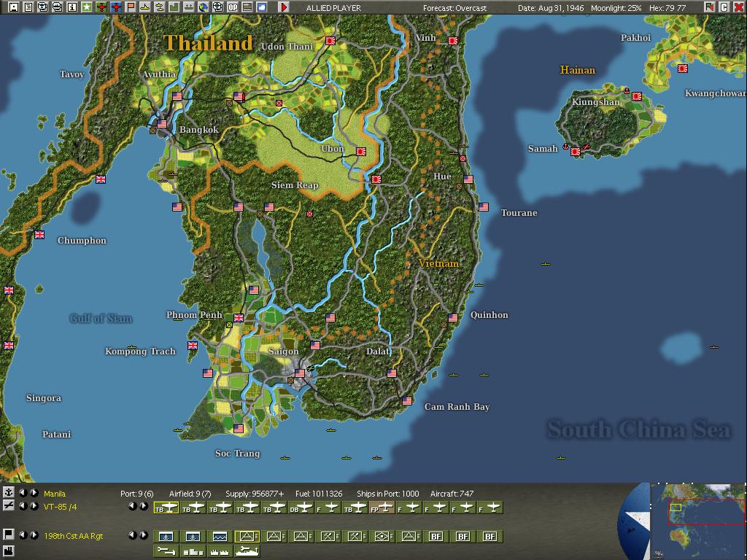Select the British flag at Phnom Penh
The width and height of the screenshot is (747, 560).
coord(239,318)
